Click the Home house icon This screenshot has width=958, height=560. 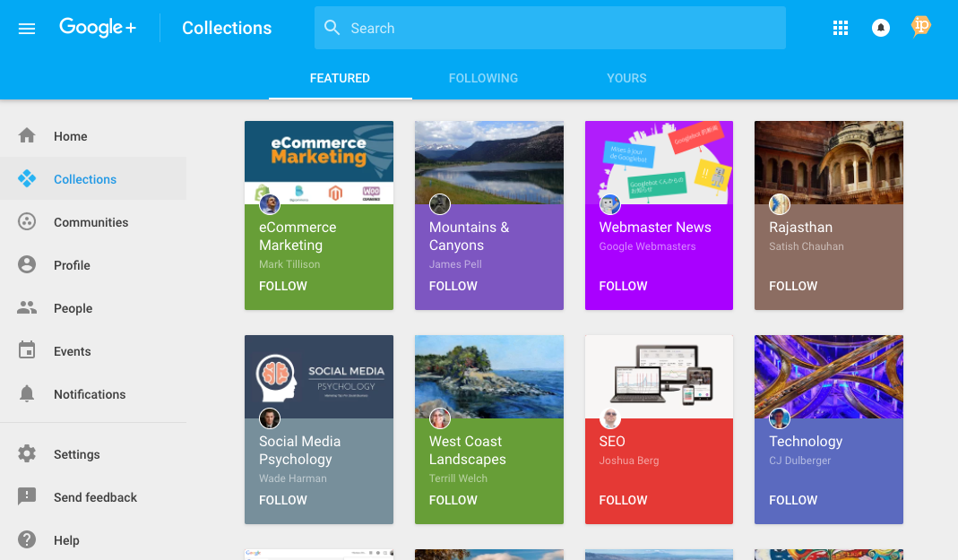(x=27, y=135)
